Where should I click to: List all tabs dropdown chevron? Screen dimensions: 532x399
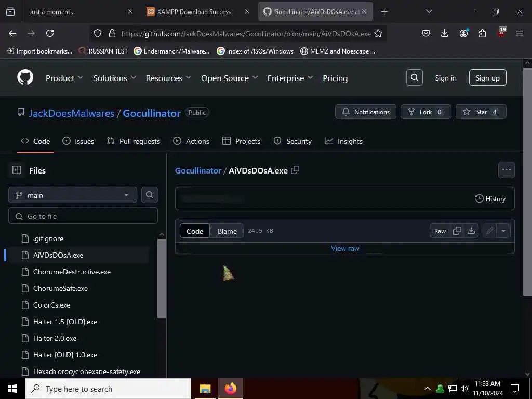coord(429,11)
